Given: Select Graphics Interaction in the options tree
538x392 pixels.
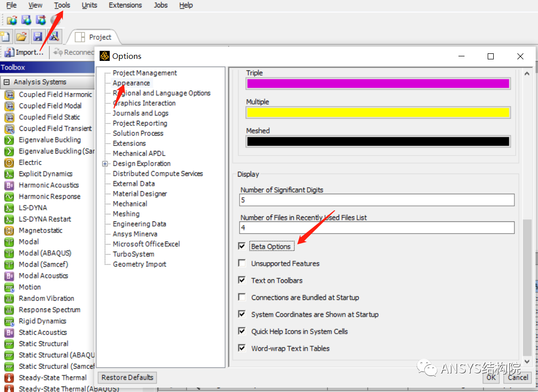Looking at the screenshot, I should point(144,103).
